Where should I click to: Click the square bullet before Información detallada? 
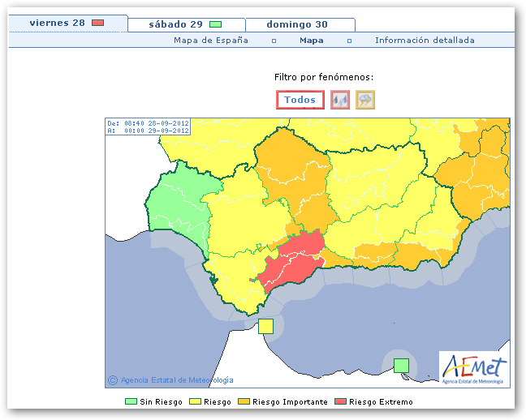[349, 41]
